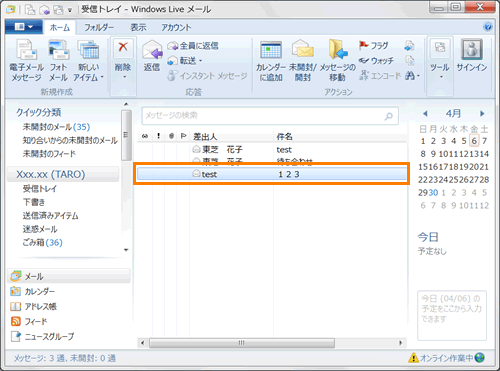Open the 新しいアイテム menu
500x371 pixels.
[88, 61]
